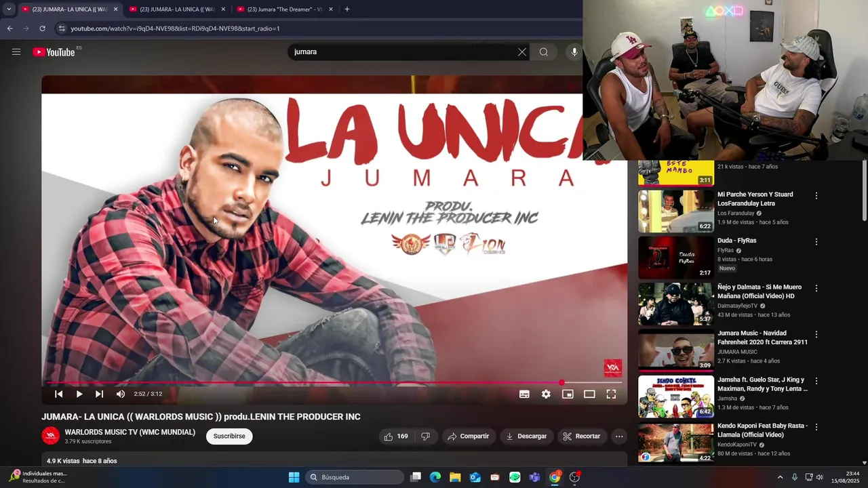Open the tab search dropdown arrow
The height and width of the screenshot is (488, 868).
coord(9,9)
